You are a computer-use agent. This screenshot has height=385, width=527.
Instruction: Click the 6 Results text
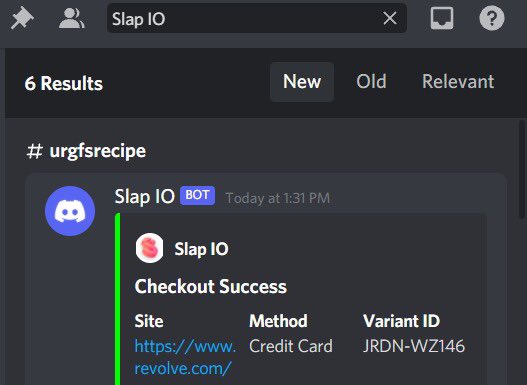point(64,83)
